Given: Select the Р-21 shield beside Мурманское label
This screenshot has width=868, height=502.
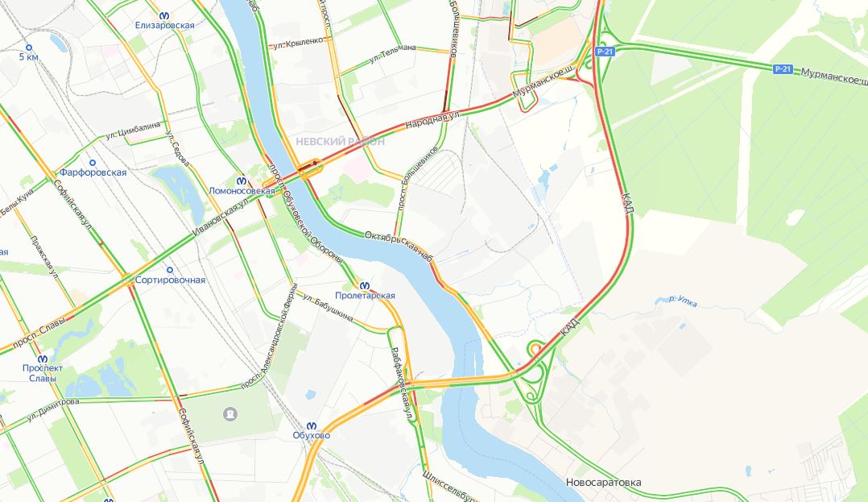Looking at the screenshot, I should click(x=783, y=68).
